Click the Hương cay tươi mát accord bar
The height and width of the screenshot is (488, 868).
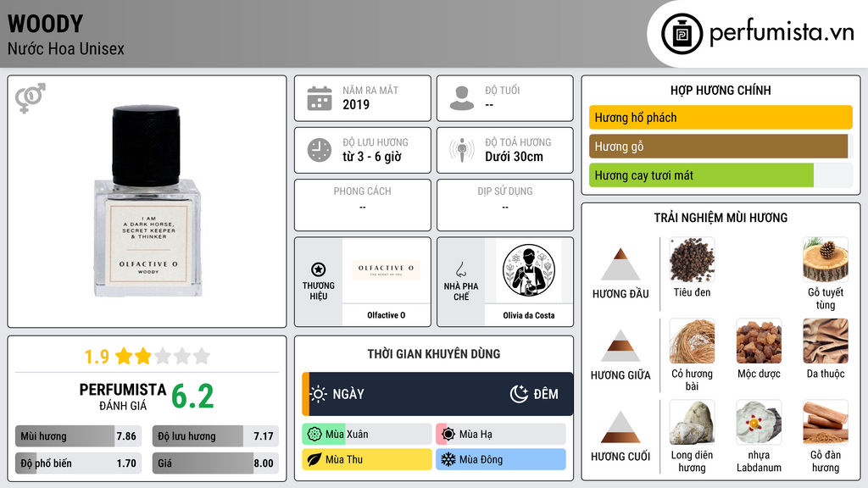(721, 175)
